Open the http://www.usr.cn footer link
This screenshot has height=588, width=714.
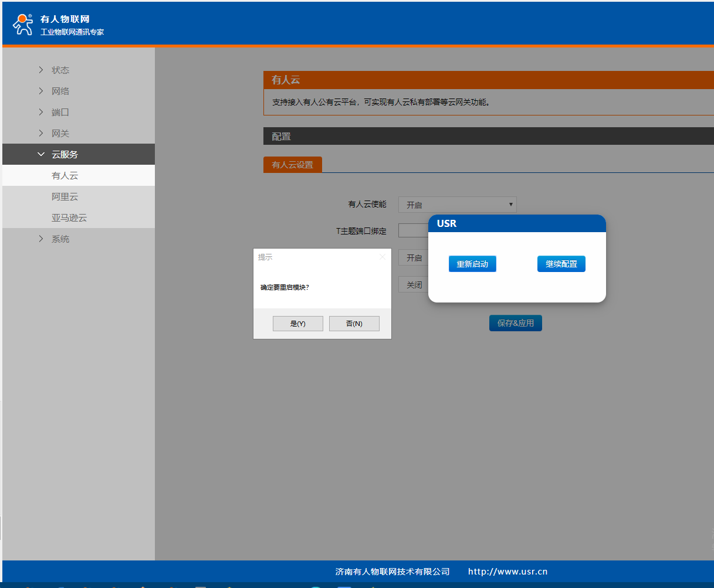[x=507, y=572]
